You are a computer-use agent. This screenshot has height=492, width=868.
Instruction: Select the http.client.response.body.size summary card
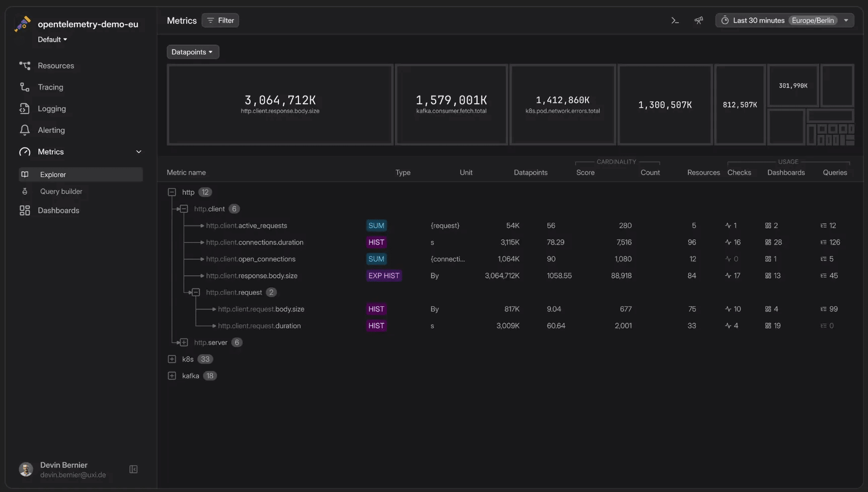(280, 104)
